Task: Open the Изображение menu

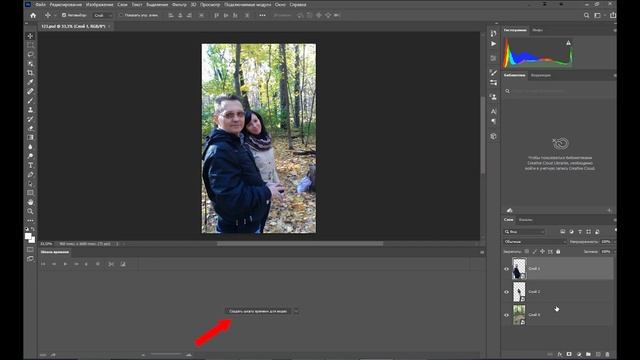Action: [x=100, y=4]
